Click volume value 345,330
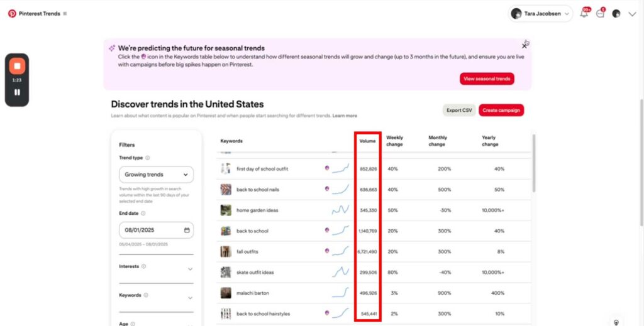This screenshot has width=644, height=326. (x=369, y=210)
